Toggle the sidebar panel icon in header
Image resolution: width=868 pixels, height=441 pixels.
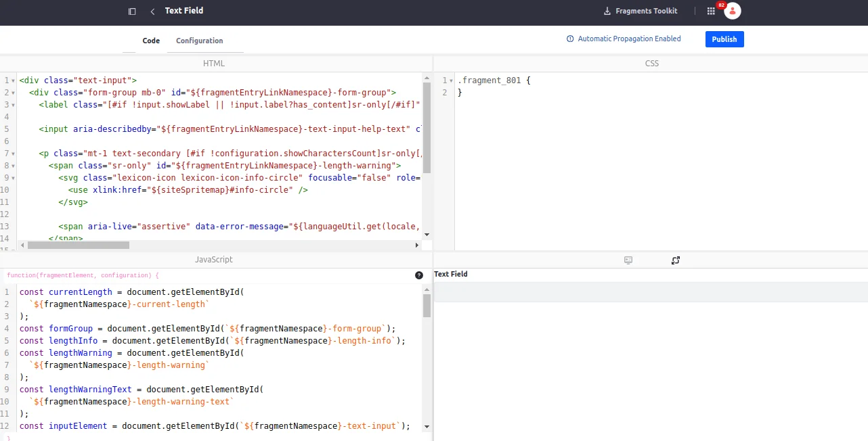pos(132,11)
